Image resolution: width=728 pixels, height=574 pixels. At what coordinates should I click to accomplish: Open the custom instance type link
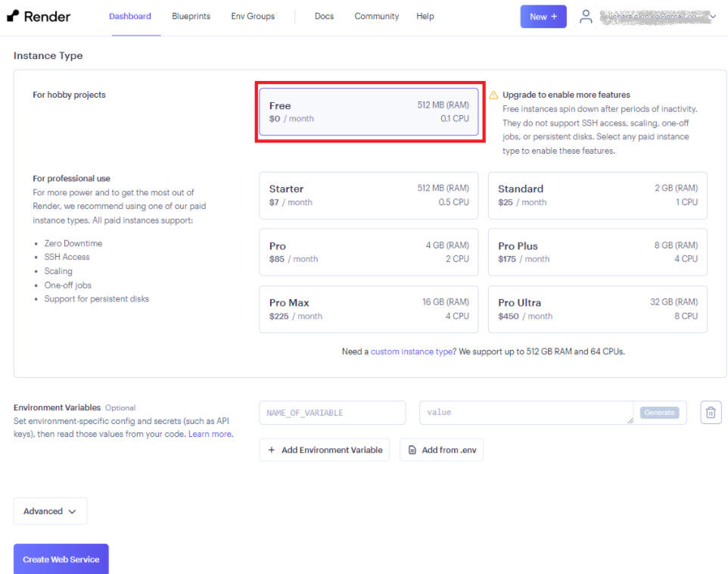[x=411, y=351]
